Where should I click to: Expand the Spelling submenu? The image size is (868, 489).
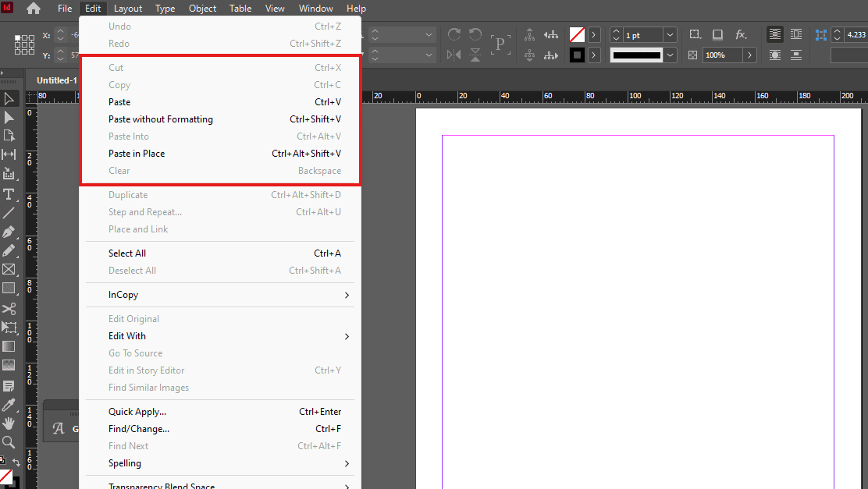[125, 463]
